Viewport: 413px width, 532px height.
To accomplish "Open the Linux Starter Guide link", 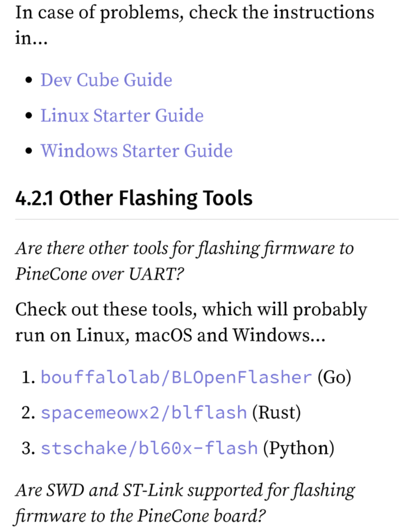I will click(122, 116).
